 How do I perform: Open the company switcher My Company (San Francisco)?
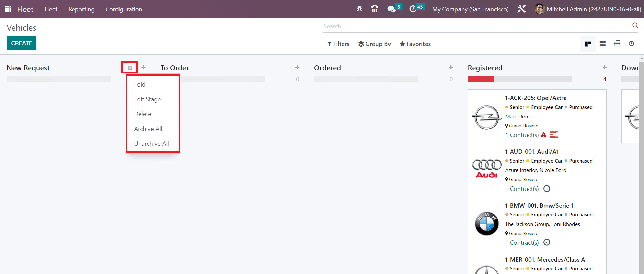(470, 9)
